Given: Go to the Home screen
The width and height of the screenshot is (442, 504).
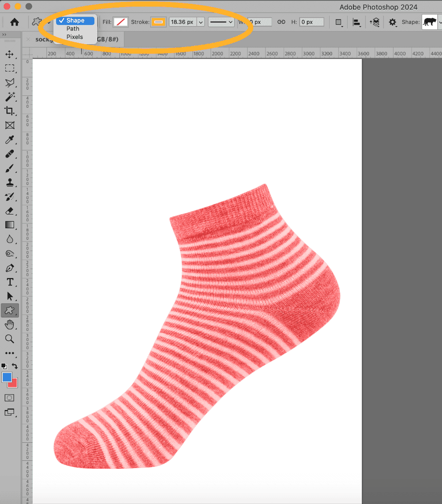Looking at the screenshot, I should [x=15, y=22].
